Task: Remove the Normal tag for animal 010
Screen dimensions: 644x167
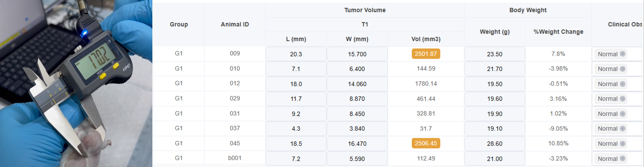Action: point(622,69)
